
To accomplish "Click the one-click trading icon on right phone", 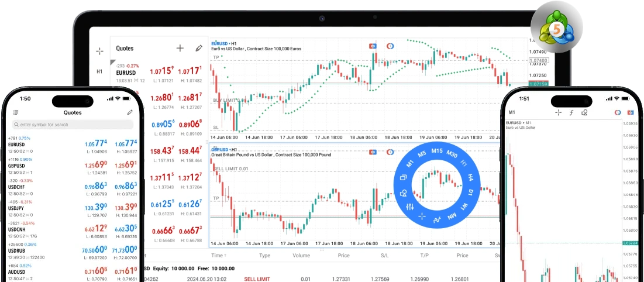I will (x=631, y=112).
